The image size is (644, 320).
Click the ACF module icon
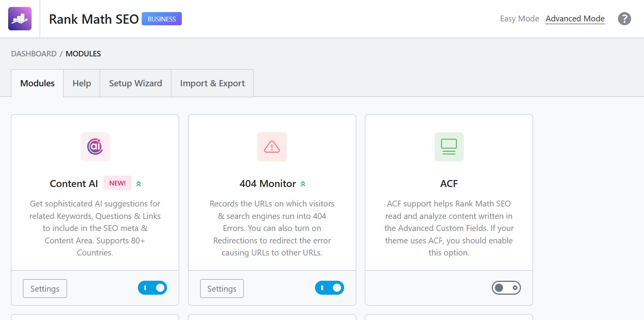449,147
